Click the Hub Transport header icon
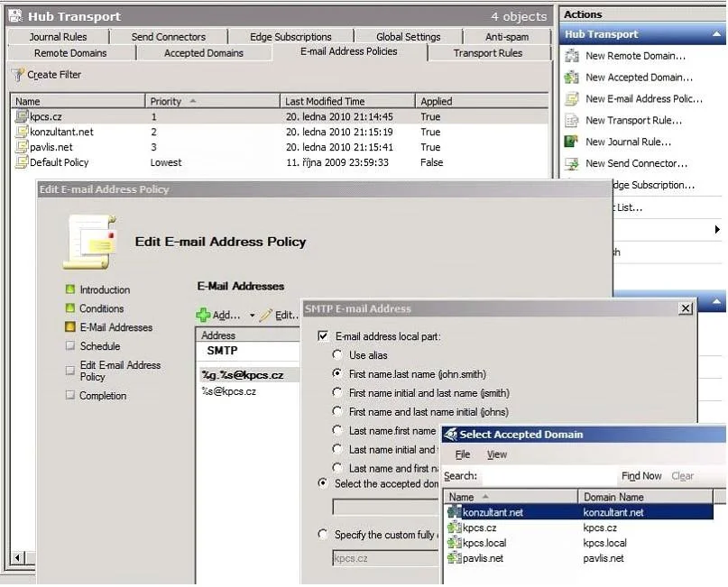Viewport: 728px width, 587px height. (x=15, y=15)
